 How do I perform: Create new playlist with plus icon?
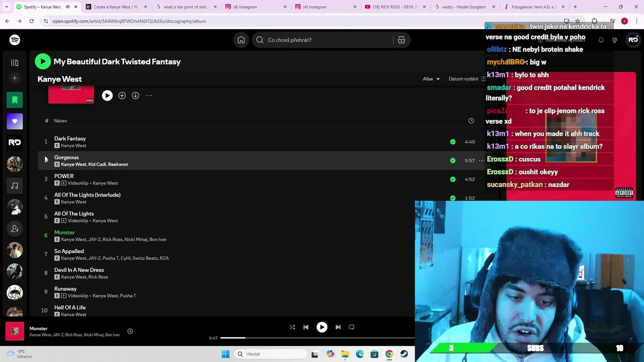pos(15,78)
